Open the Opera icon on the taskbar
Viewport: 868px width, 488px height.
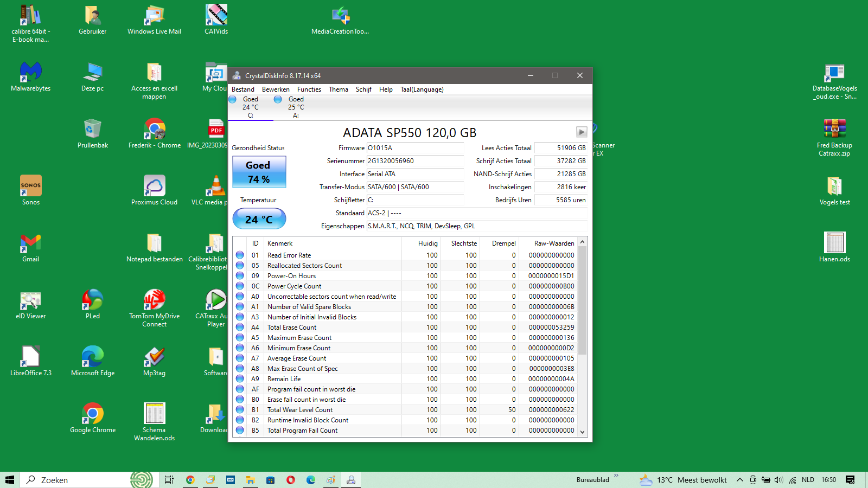(291, 480)
